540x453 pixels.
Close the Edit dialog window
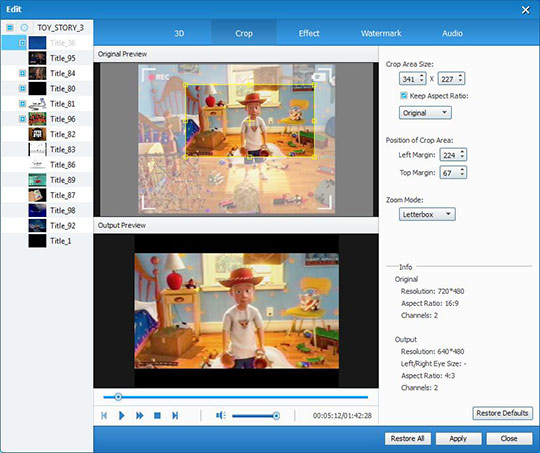pyautogui.click(x=526, y=10)
